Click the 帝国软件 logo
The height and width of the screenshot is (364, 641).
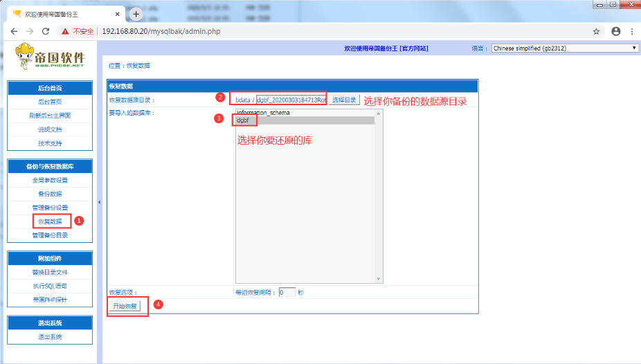(x=50, y=57)
